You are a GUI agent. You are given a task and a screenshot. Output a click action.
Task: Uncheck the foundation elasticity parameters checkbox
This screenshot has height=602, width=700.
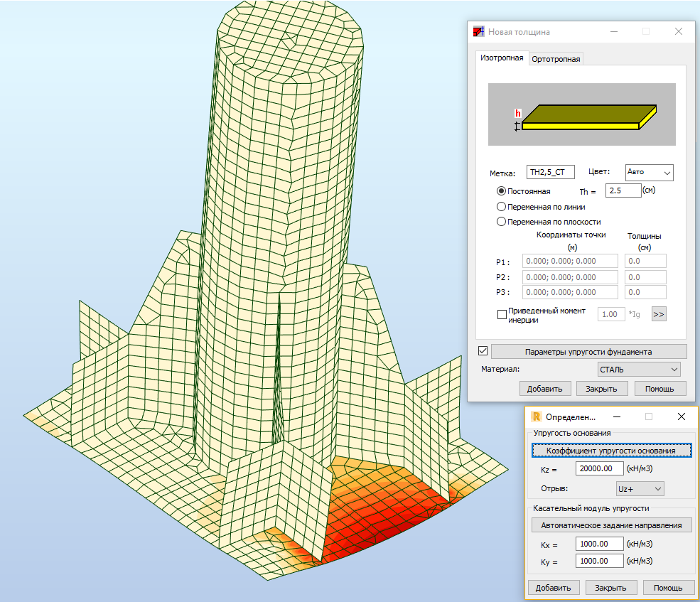tap(483, 351)
